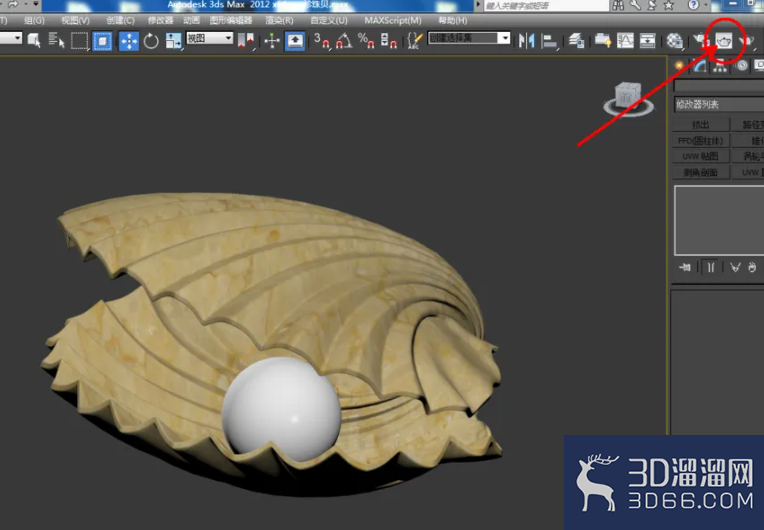764x530 pixels.
Task: Switch to the Hierarchy panel tab
Action: 720,66
